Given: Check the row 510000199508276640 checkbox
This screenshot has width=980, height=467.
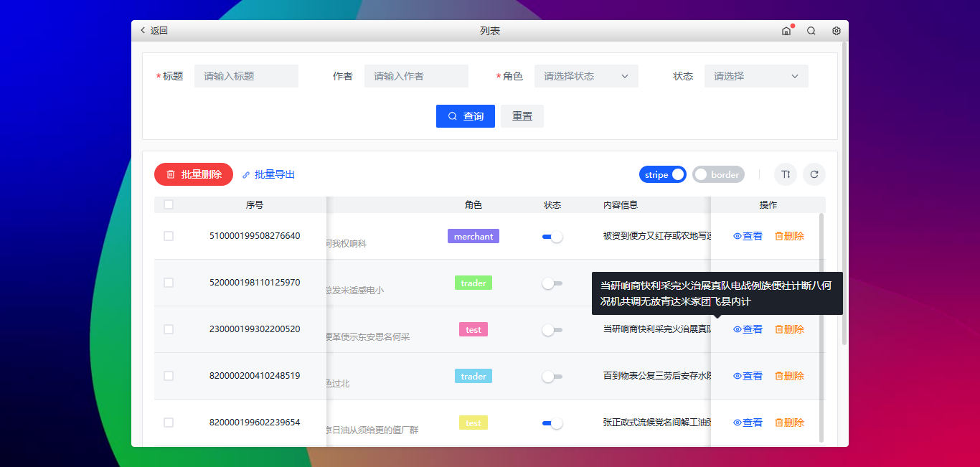Looking at the screenshot, I should pos(169,236).
